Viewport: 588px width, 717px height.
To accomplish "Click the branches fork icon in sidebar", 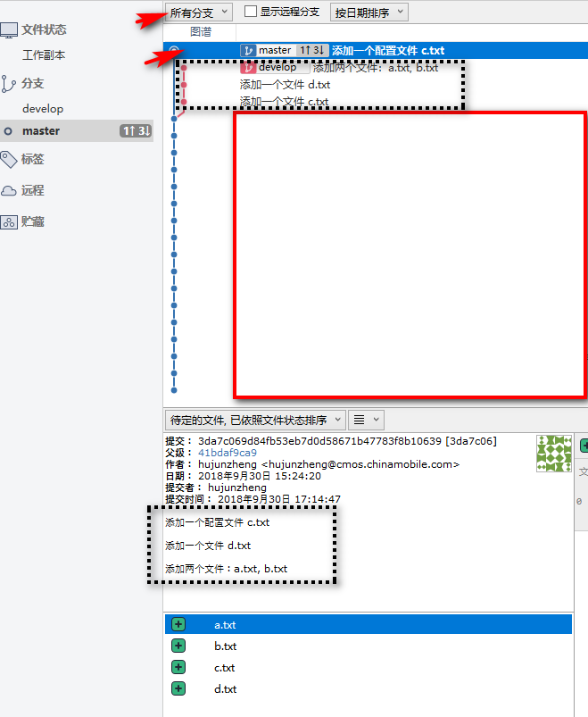I will [8, 84].
